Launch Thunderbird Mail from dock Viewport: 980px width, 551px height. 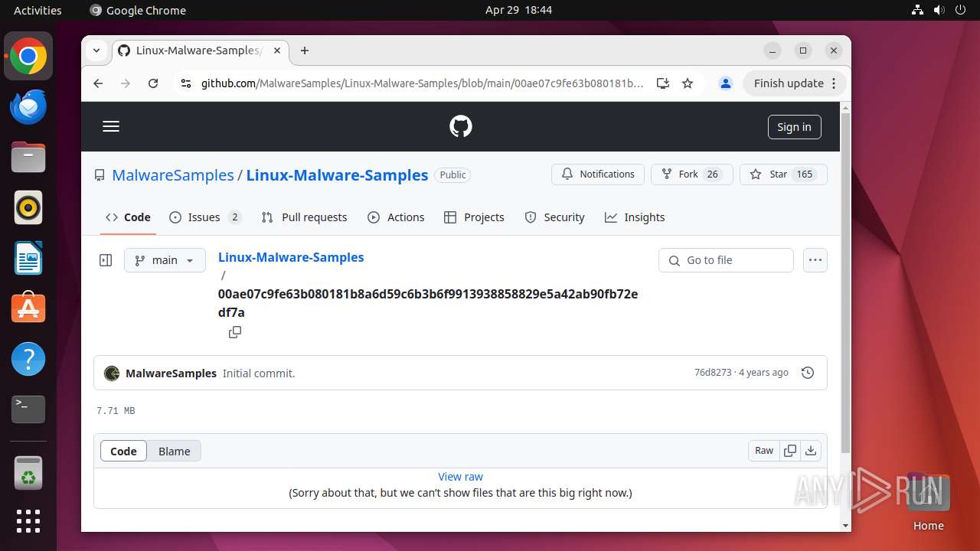pyautogui.click(x=28, y=107)
